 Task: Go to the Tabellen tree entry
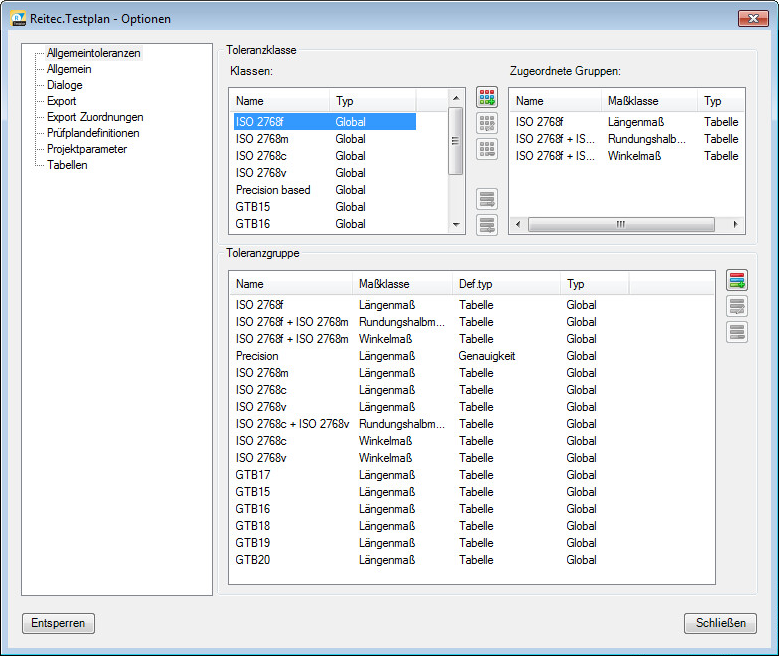(67, 165)
